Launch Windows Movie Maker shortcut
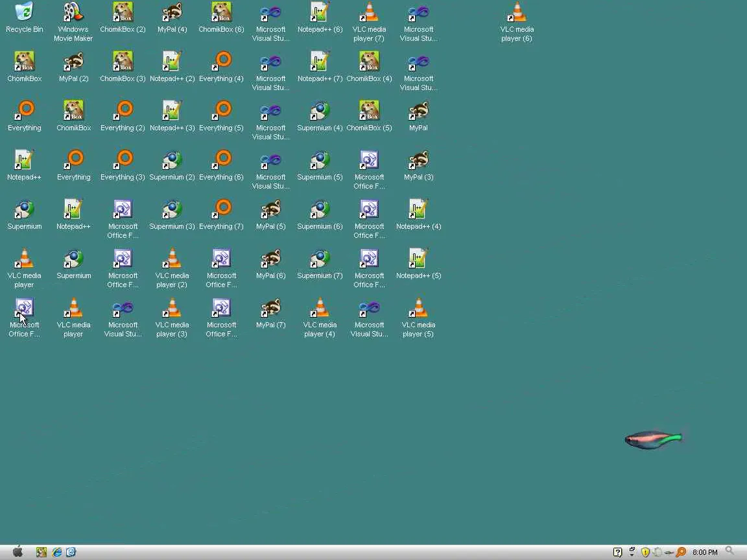The height and width of the screenshot is (560, 747). click(x=73, y=21)
